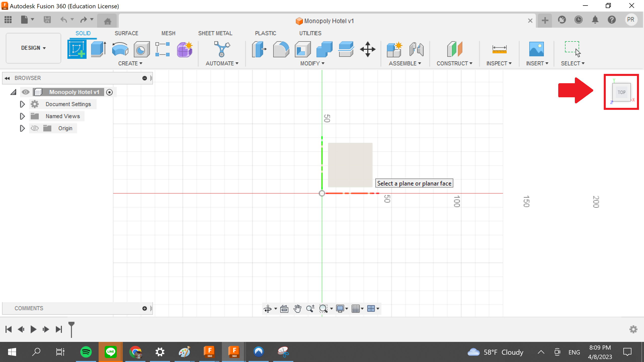Expand the Document Settings item

pos(22,104)
